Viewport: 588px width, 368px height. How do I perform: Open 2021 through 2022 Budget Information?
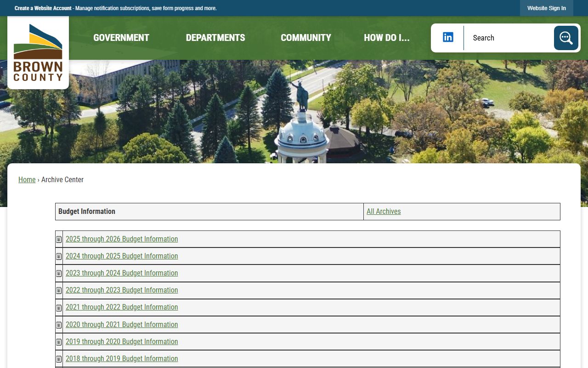point(122,307)
